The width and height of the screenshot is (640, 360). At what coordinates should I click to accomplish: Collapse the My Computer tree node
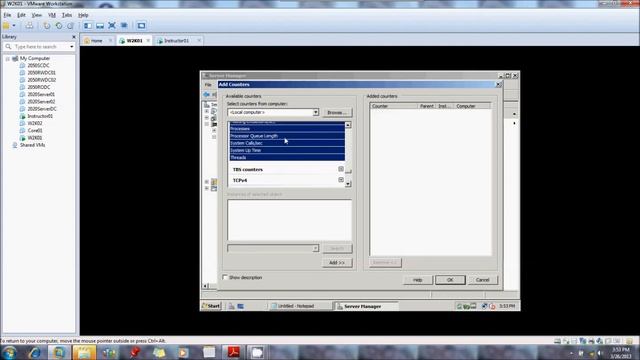tap(7, 59)
